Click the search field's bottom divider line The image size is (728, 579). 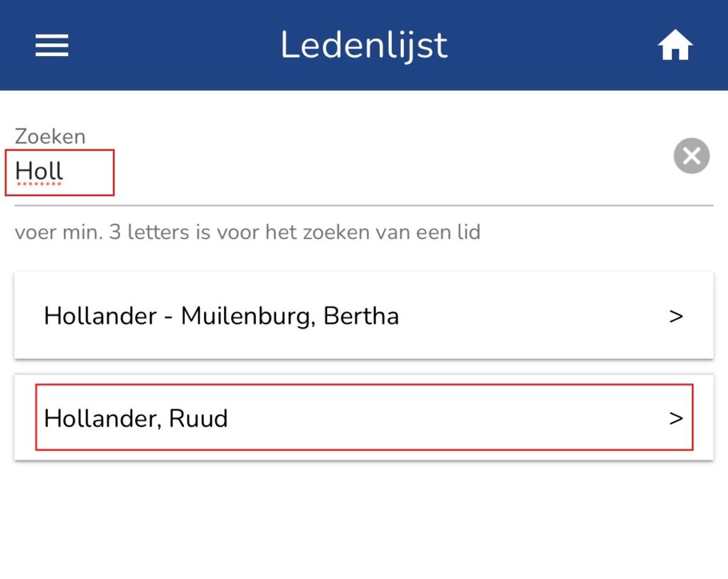pyautogui.click(x=364, y=206)
